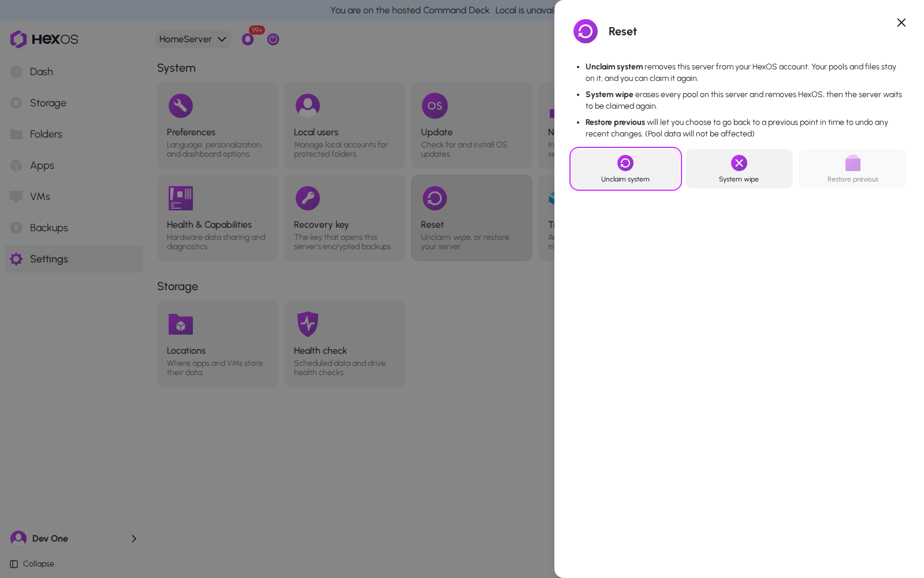Click the Reset header icon
This screenshot has width=924, height=578.
coord(586,31)
